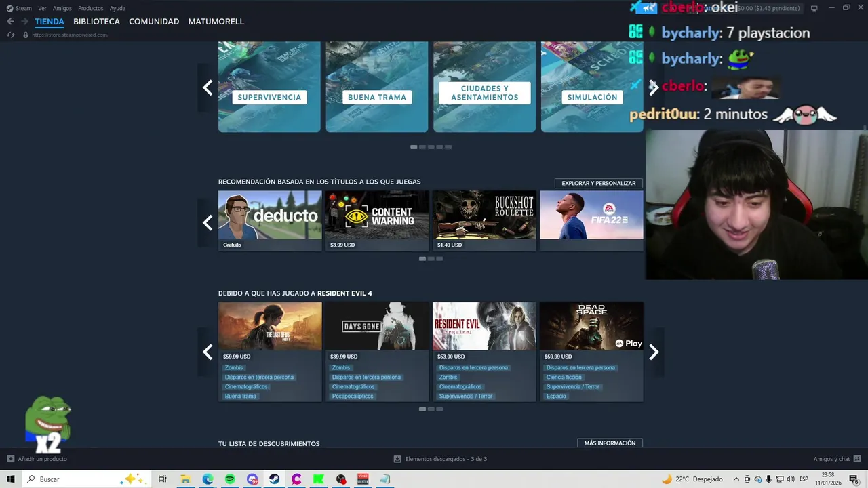
Task: Open the Buckshot Roulette game thumbnail
Action: pos(484,215)
